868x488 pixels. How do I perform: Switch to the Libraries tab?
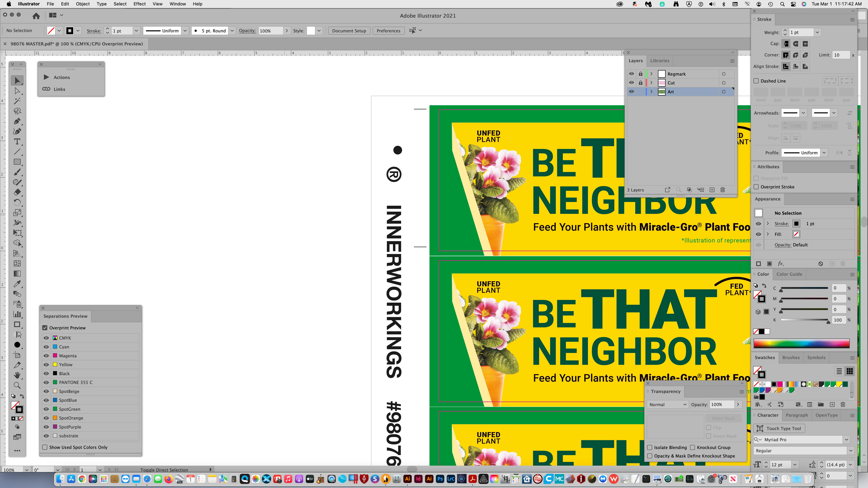[659, 61]
